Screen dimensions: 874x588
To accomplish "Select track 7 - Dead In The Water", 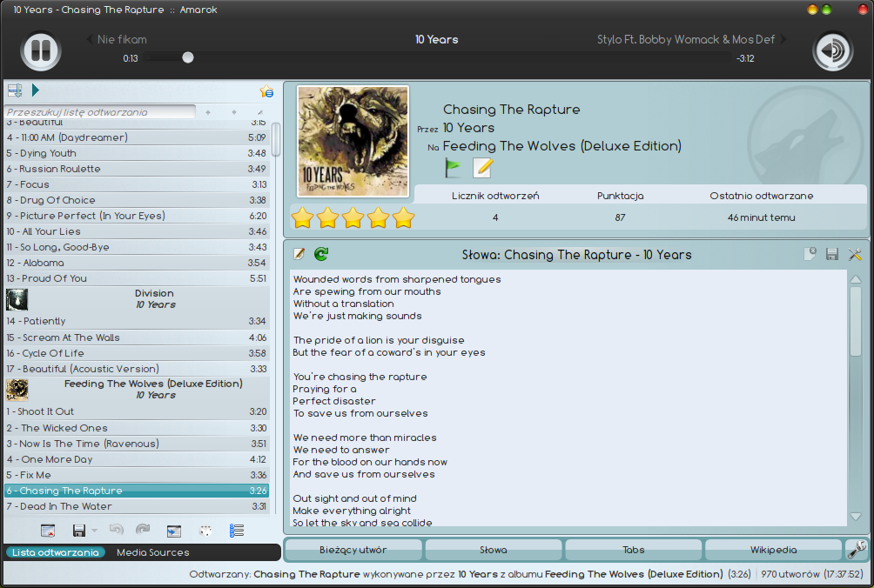I will (x=137, y=506).
